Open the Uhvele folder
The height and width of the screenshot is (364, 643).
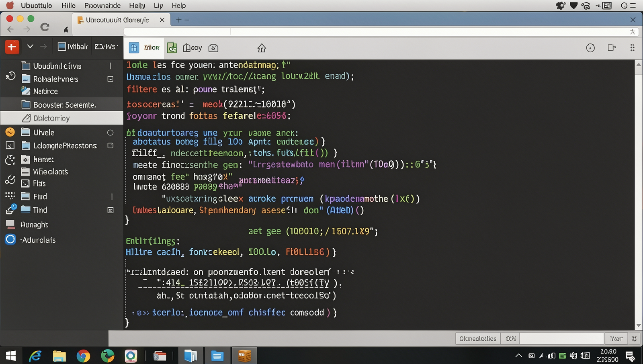coord(38,132)
